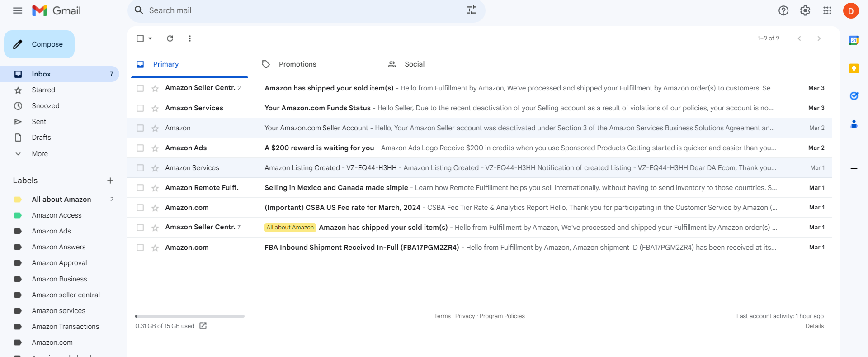
Task: Show search options filter icon
Action: coord(472,10)
